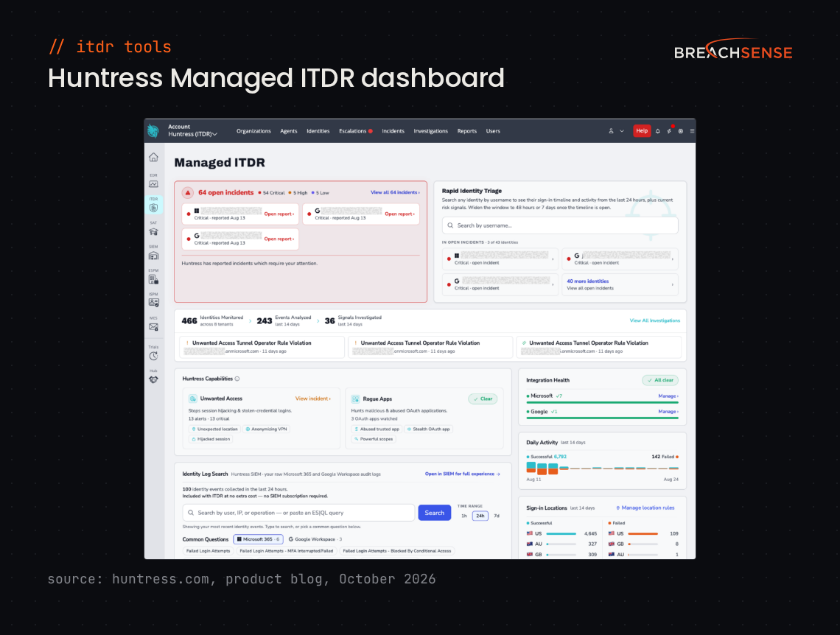840x635 pixels.
Task: Click the user profile icon in the top bar
Action: 611,130
